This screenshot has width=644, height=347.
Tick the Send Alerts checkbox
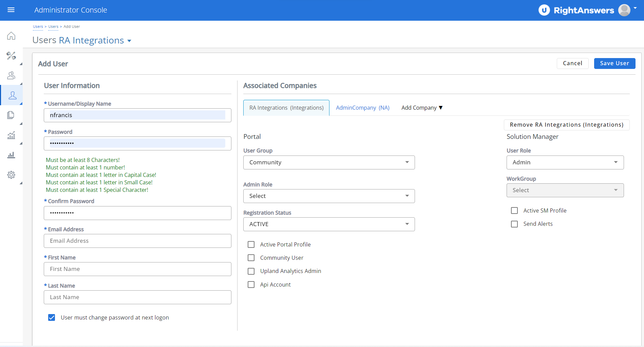click(514, 224)
